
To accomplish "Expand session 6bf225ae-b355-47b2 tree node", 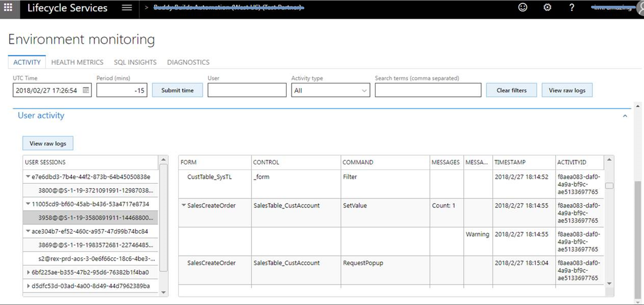I will [28, 272].
